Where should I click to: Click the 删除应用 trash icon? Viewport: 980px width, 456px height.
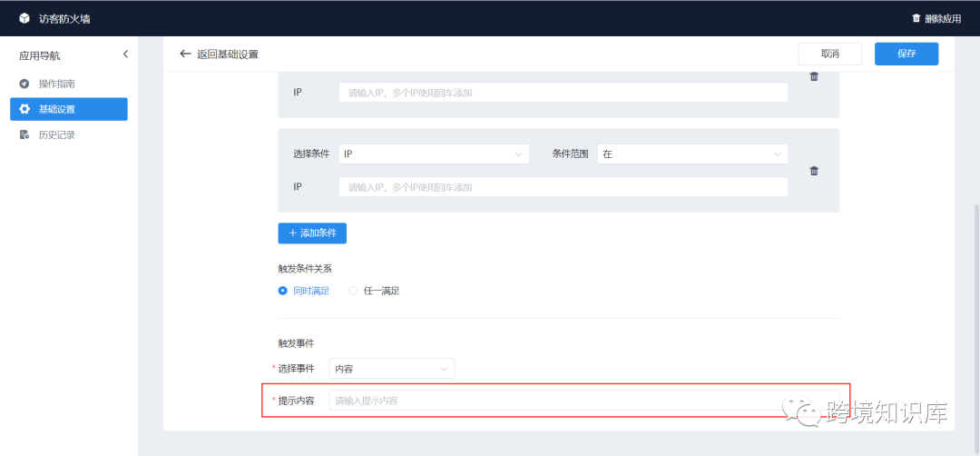click(x=916, y=18)
